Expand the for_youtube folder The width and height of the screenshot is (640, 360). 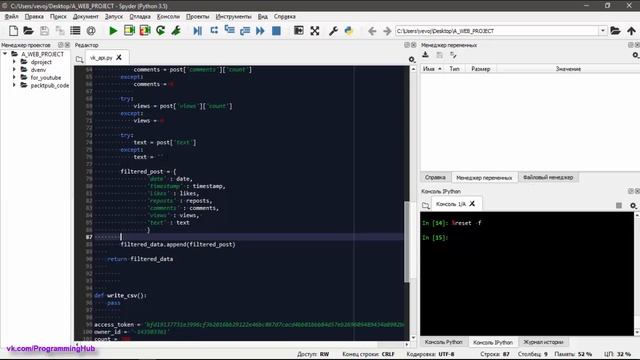click(x=14, y=78)
